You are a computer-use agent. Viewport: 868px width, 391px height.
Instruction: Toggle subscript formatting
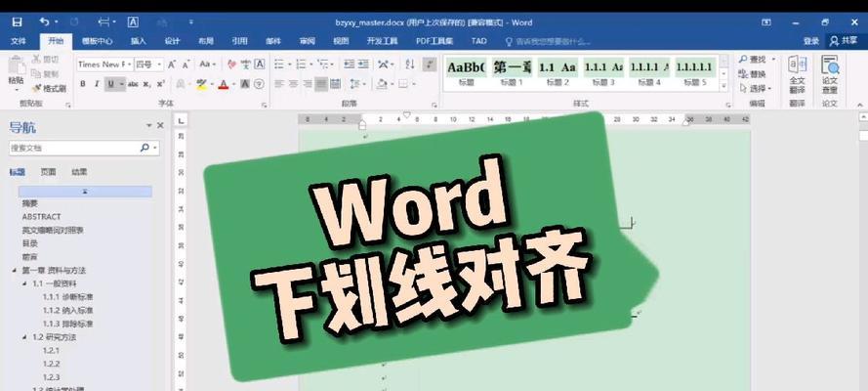tap(146, 84)
